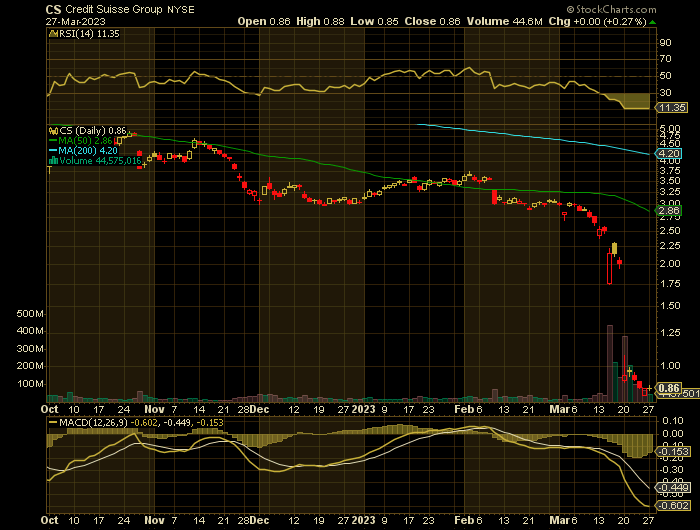Click the 100M volume axis label
This screenshot has width=700, height=530.
[30, 384]
